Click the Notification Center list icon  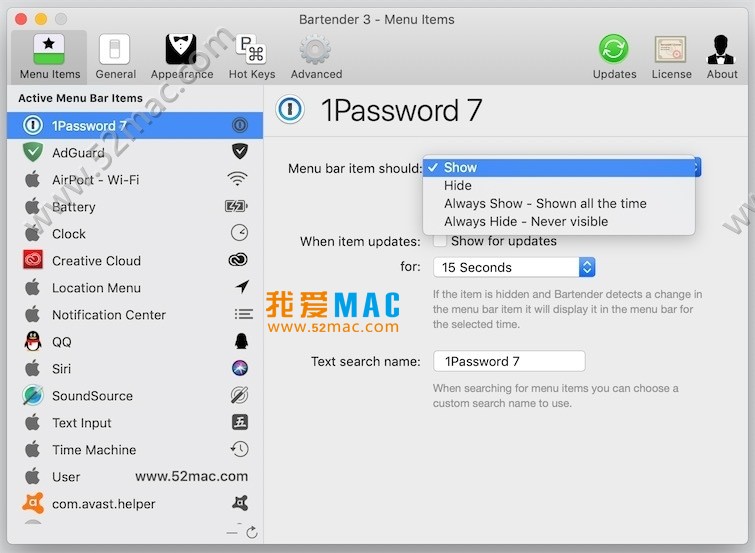click(244, 314)
